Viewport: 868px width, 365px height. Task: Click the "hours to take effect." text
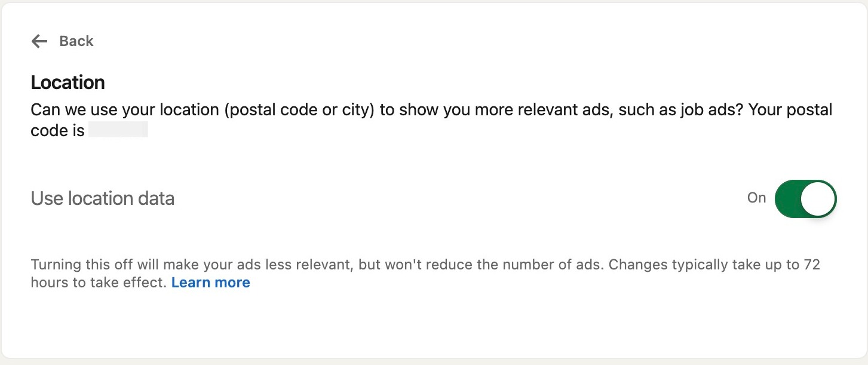pyautogui.click(x=99, y=283)
